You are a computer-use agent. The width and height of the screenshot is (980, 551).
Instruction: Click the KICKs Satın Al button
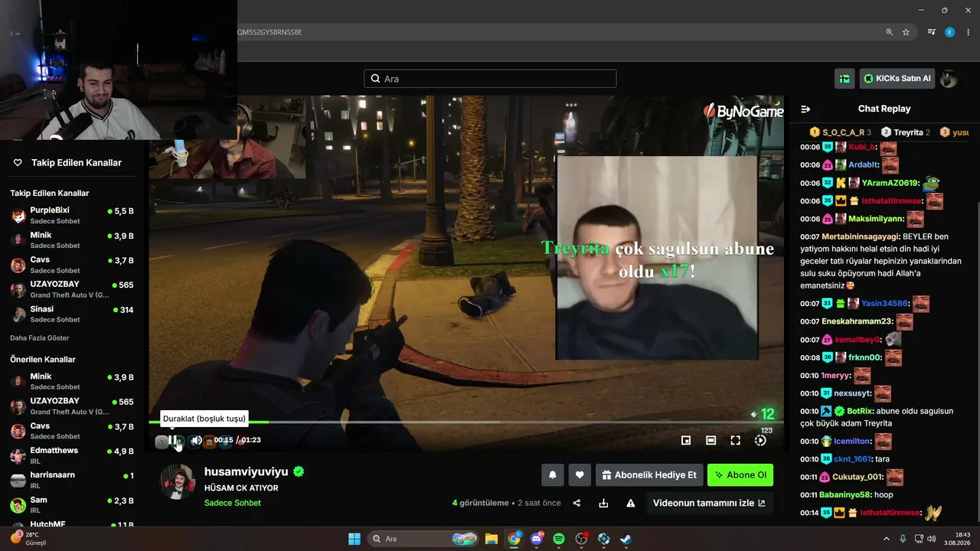(x=897, y=78)
